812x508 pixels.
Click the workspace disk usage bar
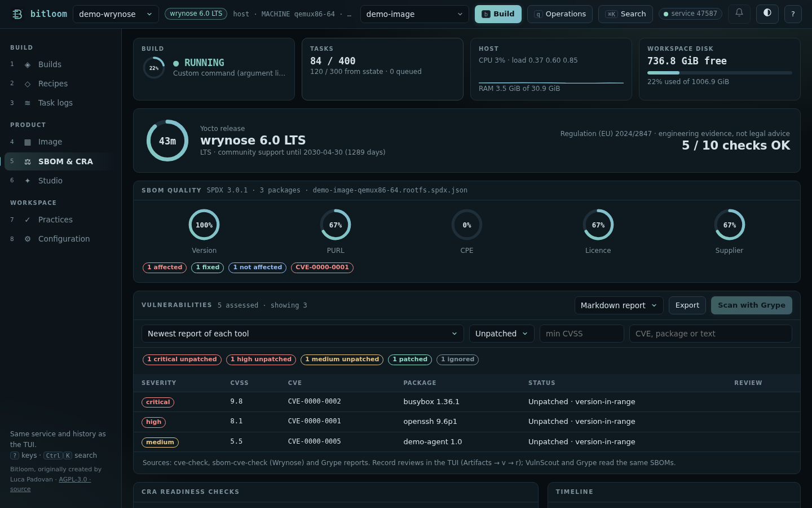pos(720,73)
